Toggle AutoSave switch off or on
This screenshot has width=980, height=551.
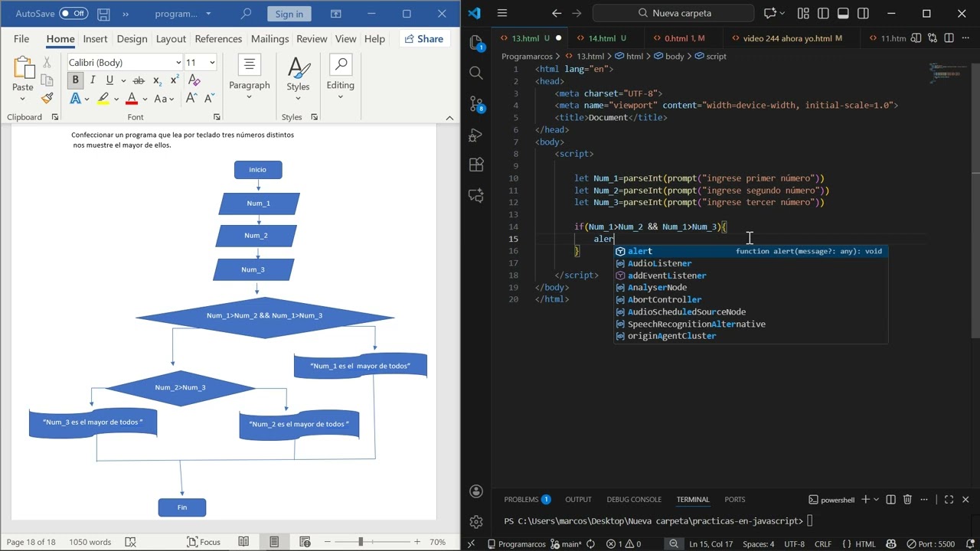tap(73, 14)
